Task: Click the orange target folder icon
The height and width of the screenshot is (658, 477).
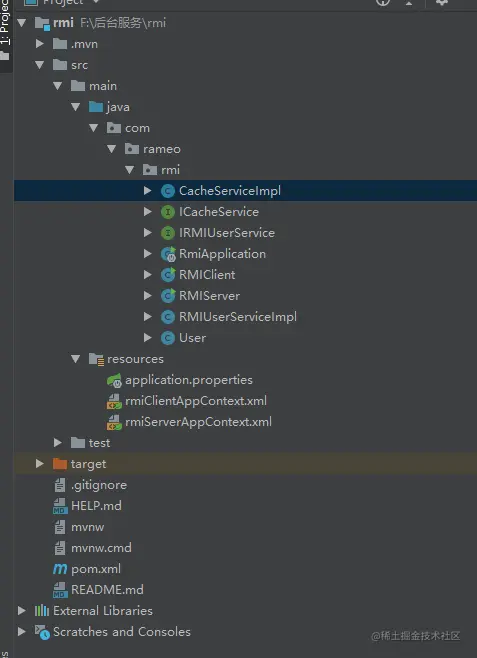Action: click(x=60, y=464)
